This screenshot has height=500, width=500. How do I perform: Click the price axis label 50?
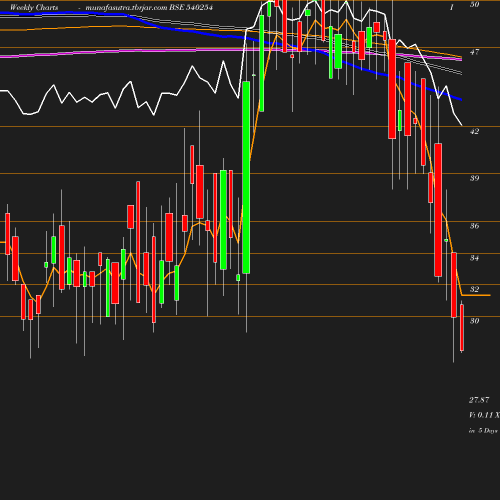(474, 5)
